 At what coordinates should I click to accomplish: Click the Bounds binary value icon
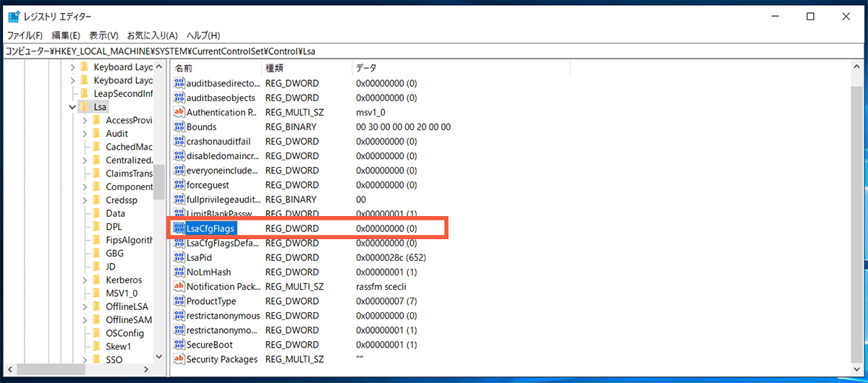click(x=179, y=126)
